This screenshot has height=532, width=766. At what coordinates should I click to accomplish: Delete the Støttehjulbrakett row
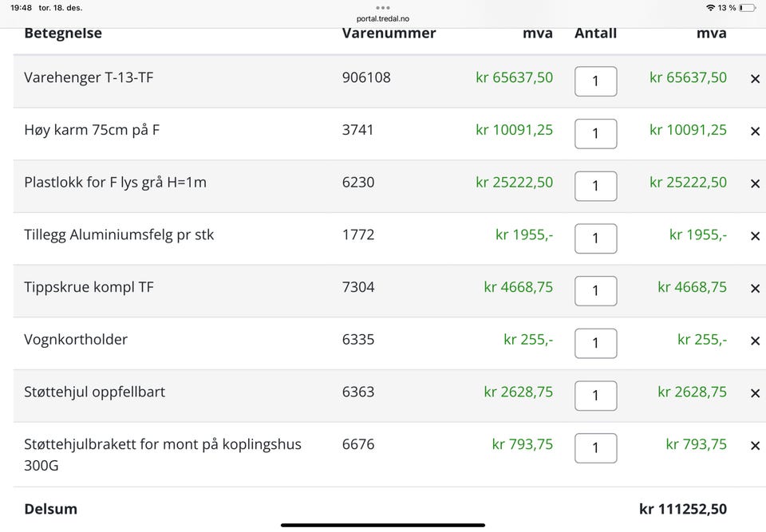tap(755, 446)
